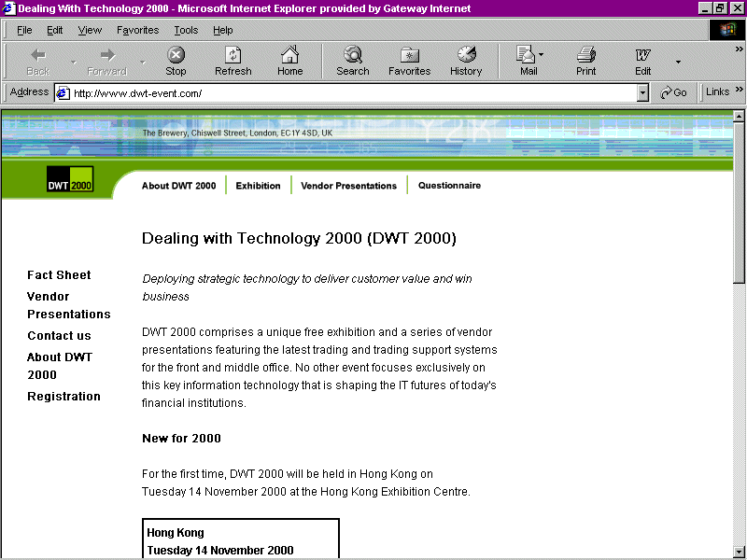Open the Registration sidebar link

63,396
